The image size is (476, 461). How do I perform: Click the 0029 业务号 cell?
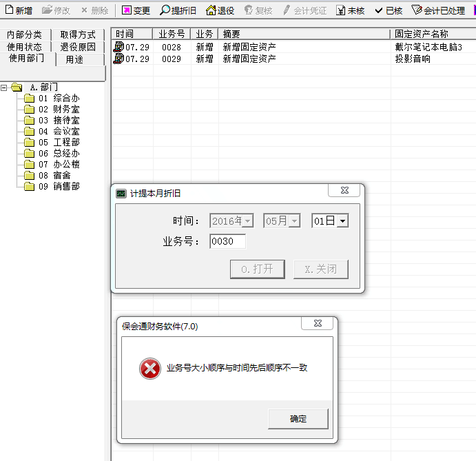coord(172,59)
